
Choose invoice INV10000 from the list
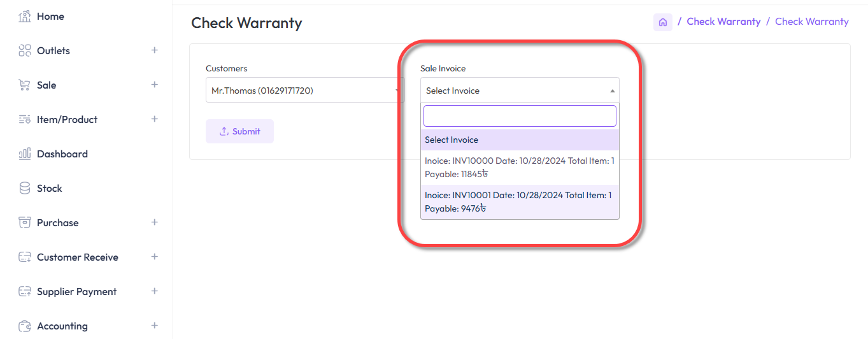(x=519, y=168)
